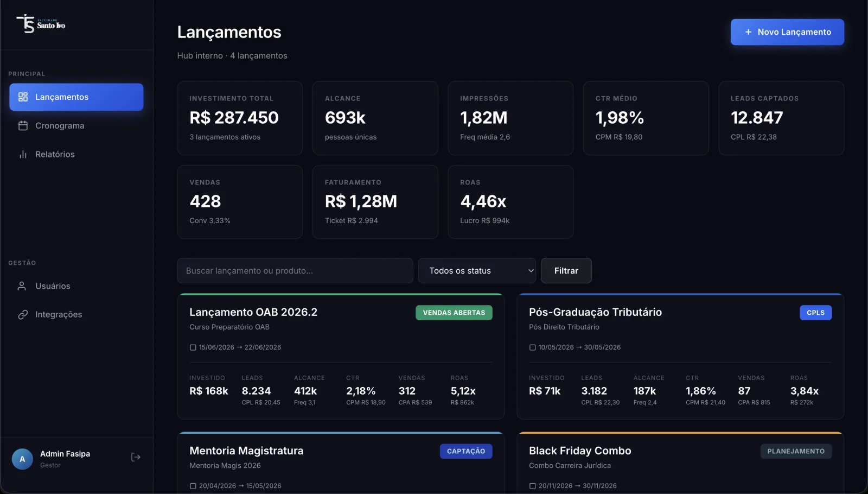Click the Vendas value 428
Screen dimensions: 868x494
point(205,201)
